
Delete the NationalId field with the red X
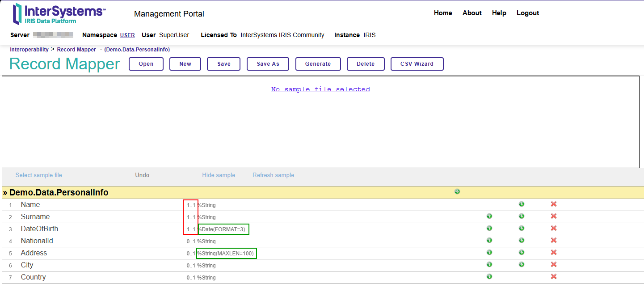pyautogui.click(x=553, y=241)
